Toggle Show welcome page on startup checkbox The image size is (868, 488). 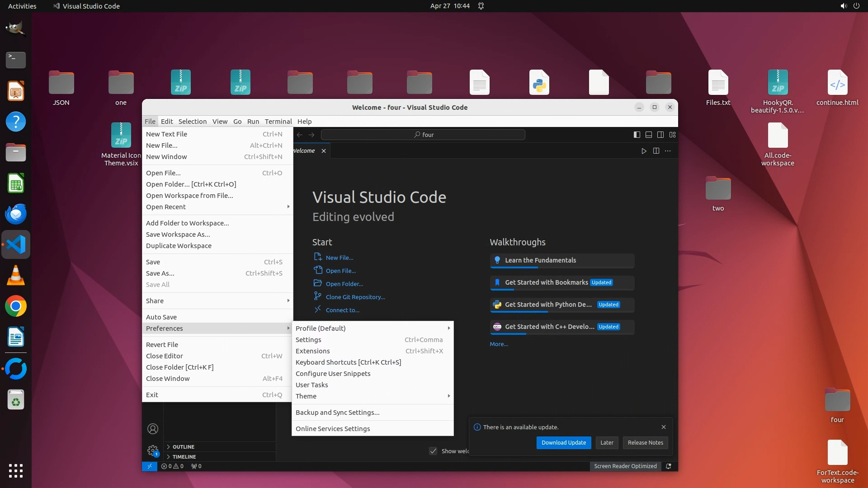tap(433, 451)
